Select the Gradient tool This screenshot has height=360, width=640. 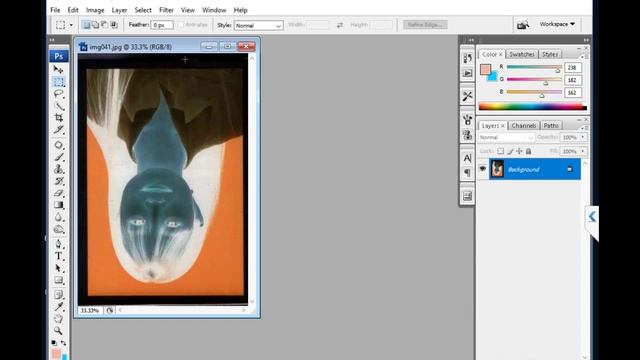[x=58, y=205]
